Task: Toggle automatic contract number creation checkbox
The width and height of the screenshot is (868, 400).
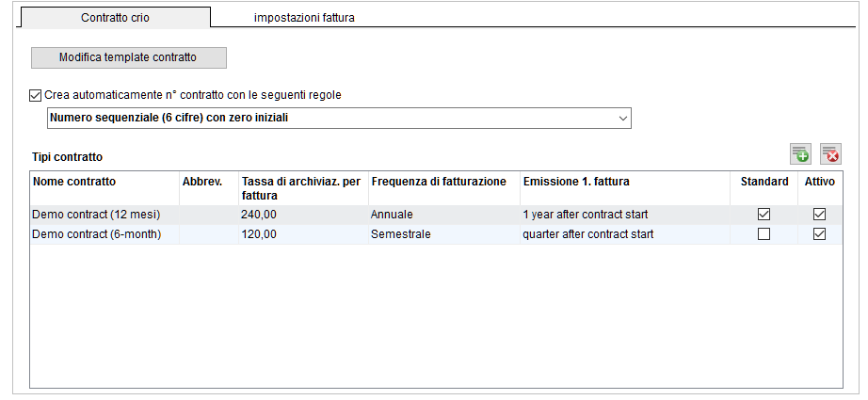Action: pos(36,95)
